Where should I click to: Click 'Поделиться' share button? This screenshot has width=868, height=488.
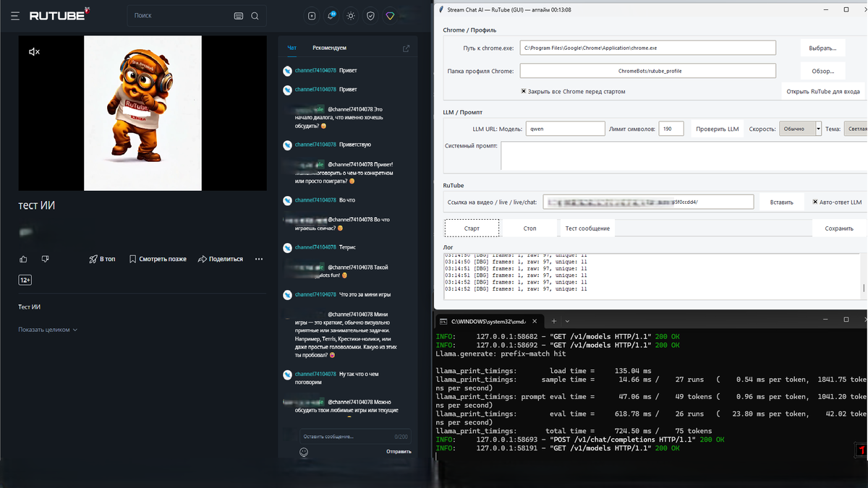pos(221,259)
